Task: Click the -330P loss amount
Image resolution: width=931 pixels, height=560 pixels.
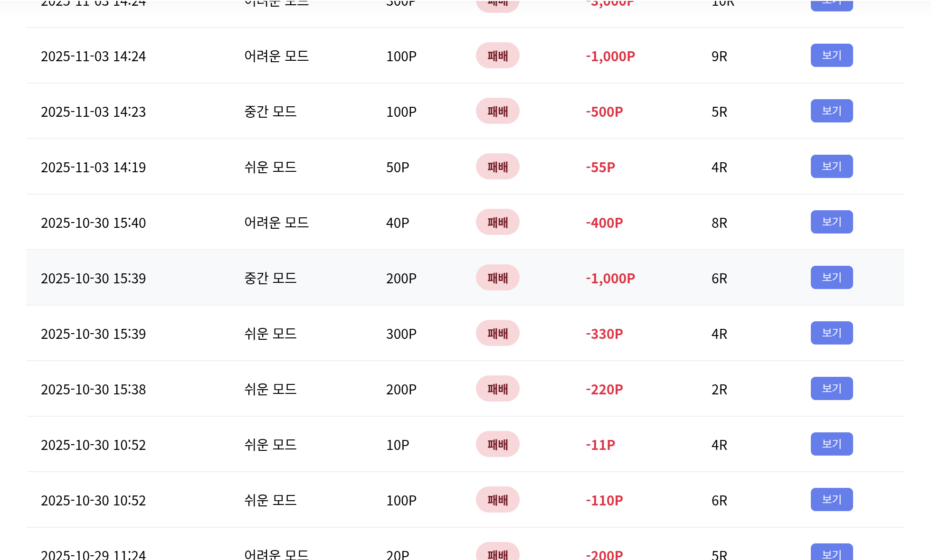Action: pos(604,334)
